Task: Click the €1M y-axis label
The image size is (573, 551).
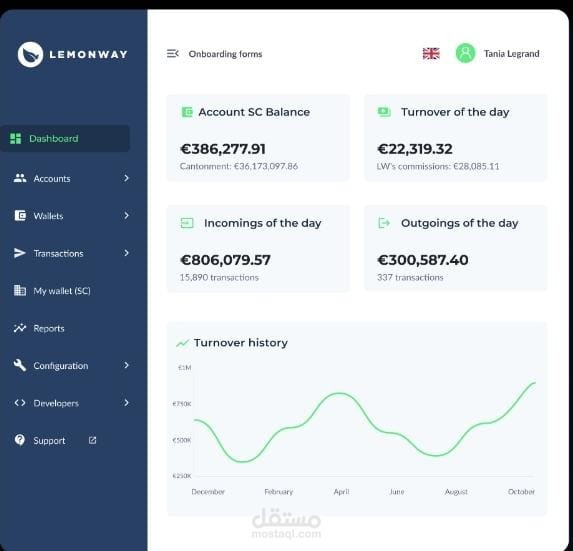Action: pos(185,368)
